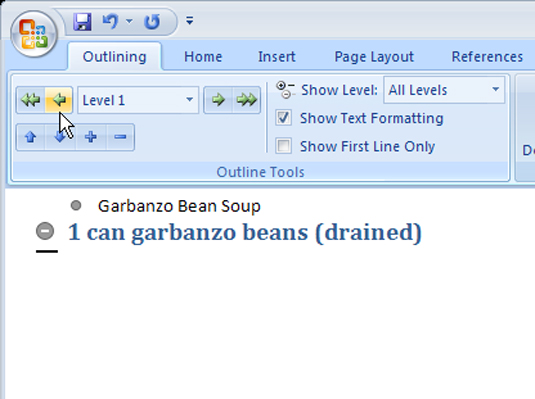
Task: Click the Move Up blue arrow icon
Action: (30, 137)
